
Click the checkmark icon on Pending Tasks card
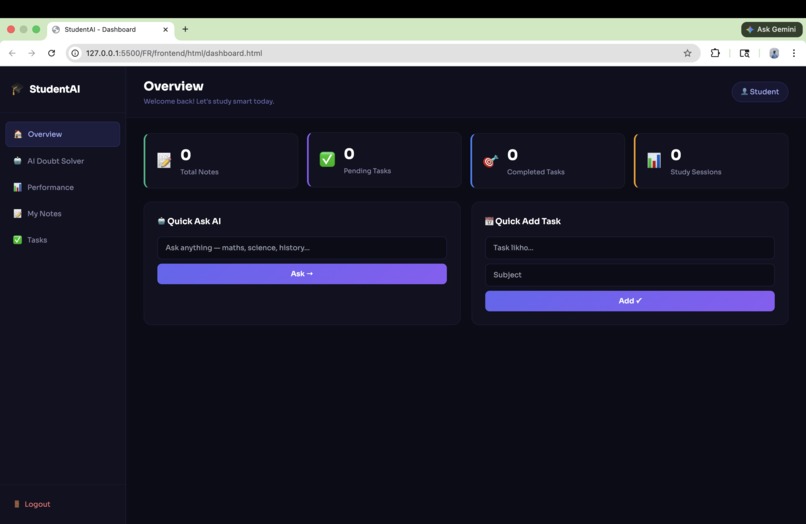(327, 159)
